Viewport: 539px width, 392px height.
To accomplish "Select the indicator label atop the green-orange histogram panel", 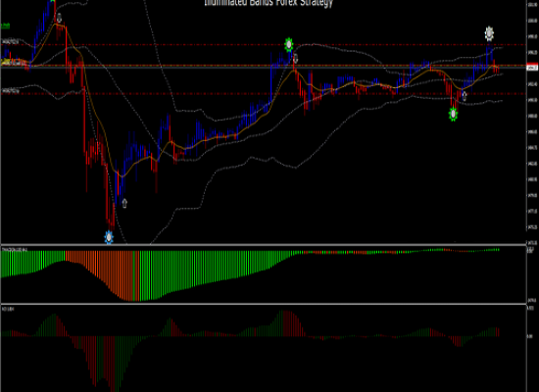I will pyautogui.click(x=15, y=249).
